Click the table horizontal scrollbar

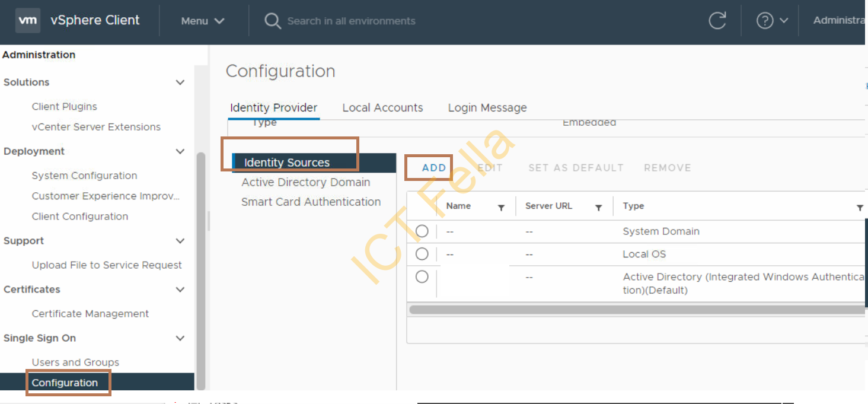pyautogui.click(x=637, y=310)
